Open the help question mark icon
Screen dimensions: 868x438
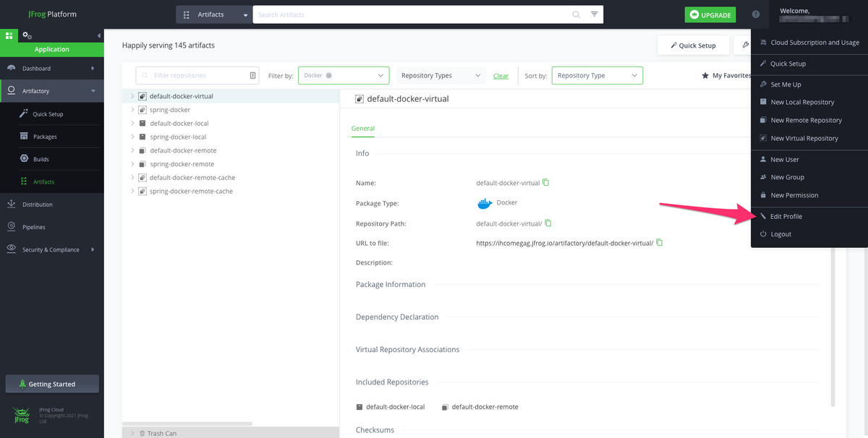[x=756, y=14]
